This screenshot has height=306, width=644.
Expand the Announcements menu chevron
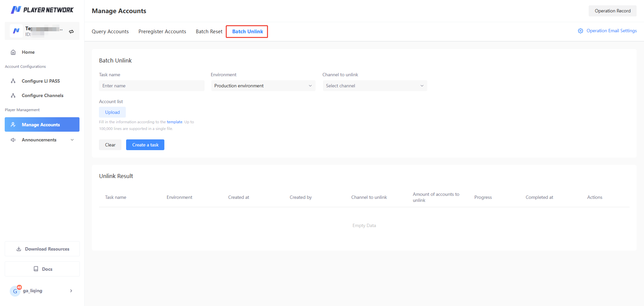(72, 140)
